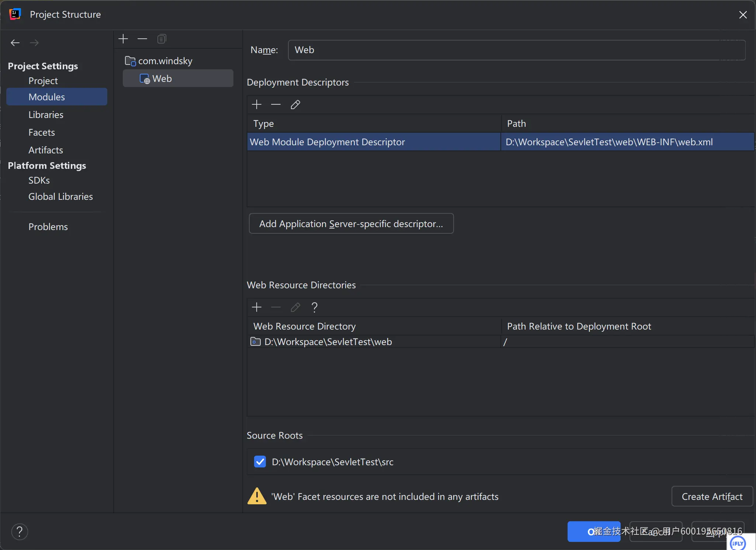756x550 pixels.
Task: Add a new deployment descriptor
Action: coord(257,105)
